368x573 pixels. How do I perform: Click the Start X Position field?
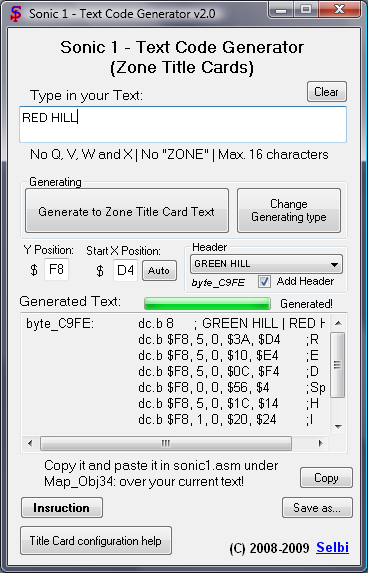(x=125, y=270)
